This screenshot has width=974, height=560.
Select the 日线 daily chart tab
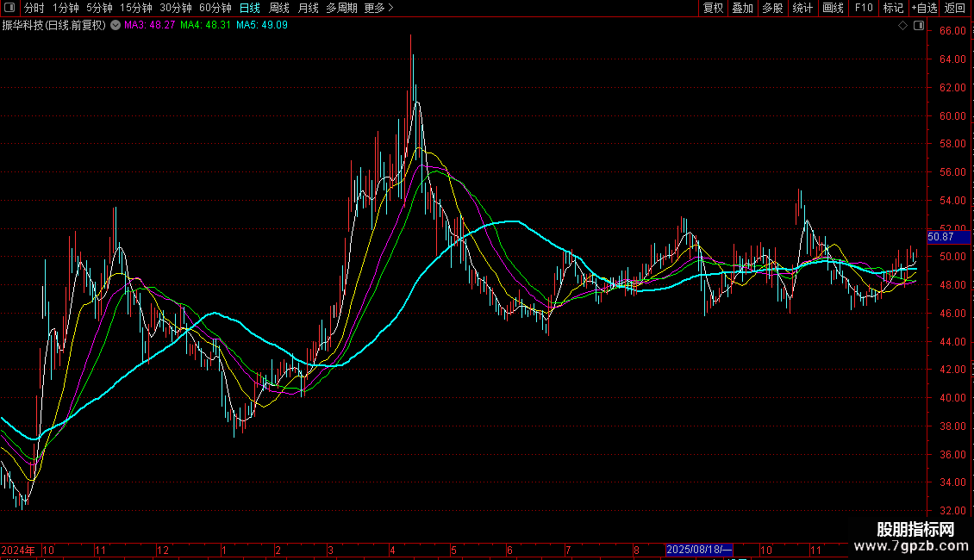[250, 8]
